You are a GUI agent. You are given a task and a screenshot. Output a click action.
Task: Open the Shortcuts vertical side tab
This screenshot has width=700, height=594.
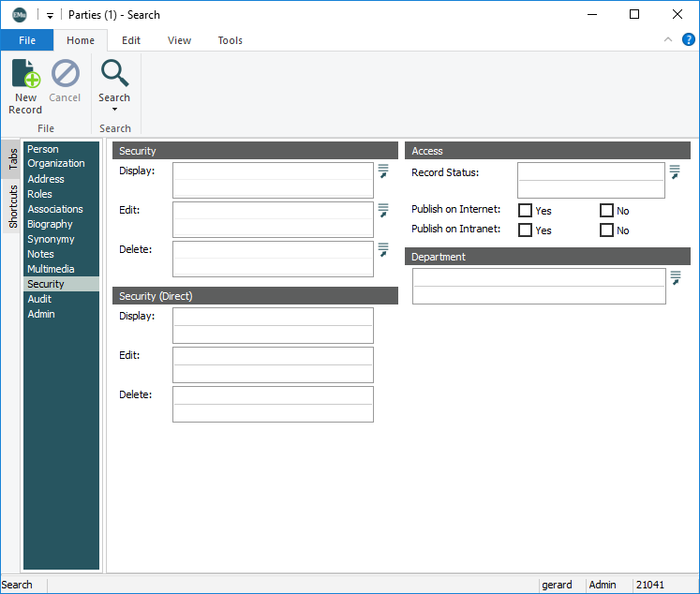pos(12,206)
